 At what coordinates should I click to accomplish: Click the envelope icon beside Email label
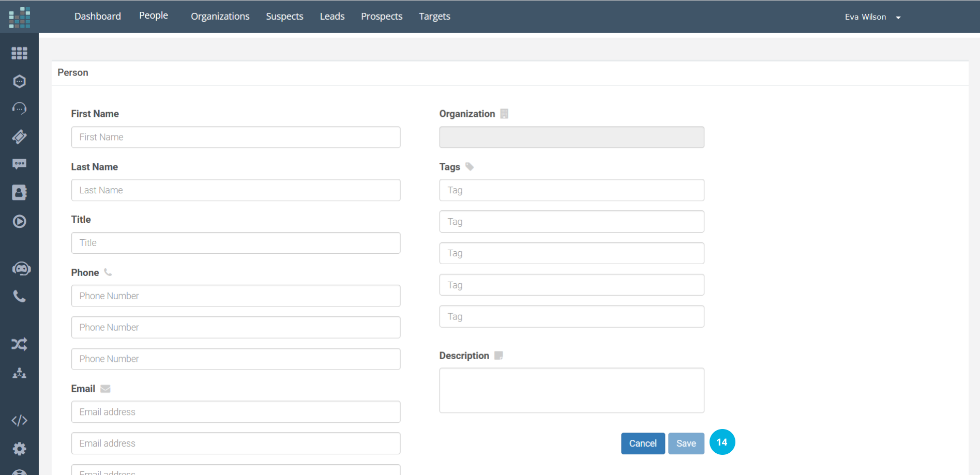coord(105,389)
